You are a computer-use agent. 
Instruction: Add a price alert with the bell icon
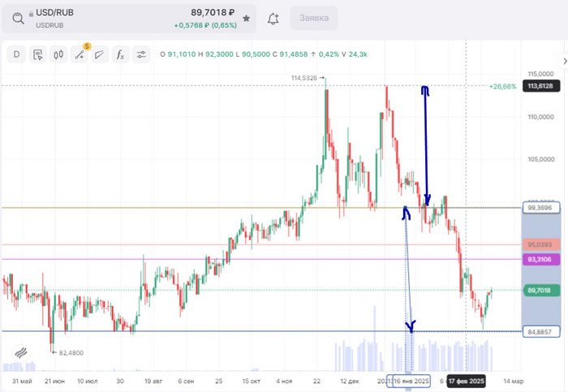pos(273,19)
